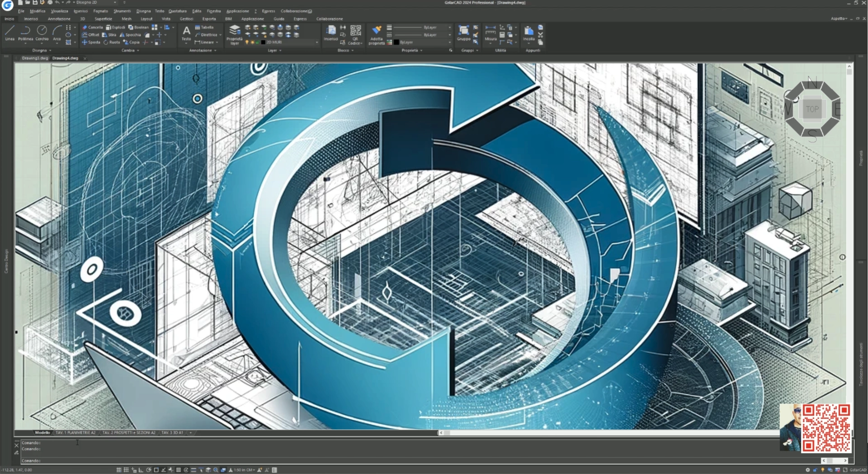Open the Aspetto dropdown
Image resolution: width=868 pixels, height=474 pixels.
[x=839, y=19]
